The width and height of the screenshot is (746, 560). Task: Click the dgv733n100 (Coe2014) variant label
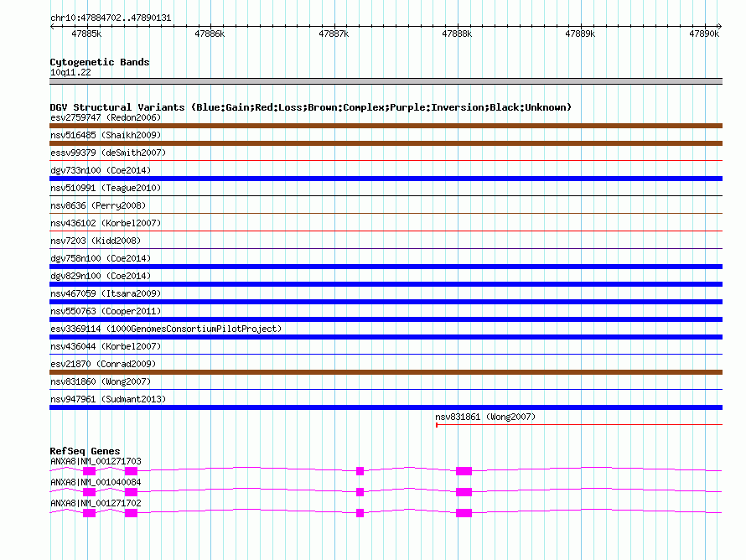[100, 170]
